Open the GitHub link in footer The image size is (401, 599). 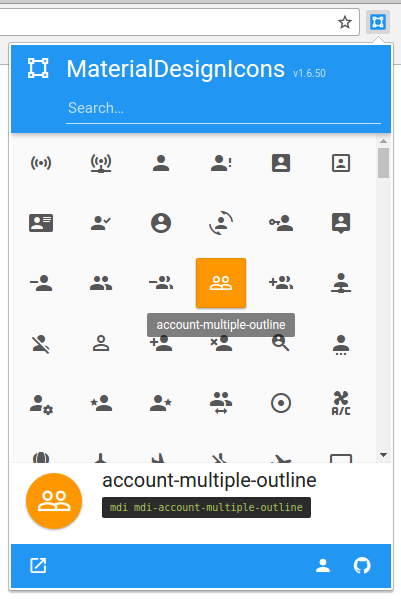[362, 565]
